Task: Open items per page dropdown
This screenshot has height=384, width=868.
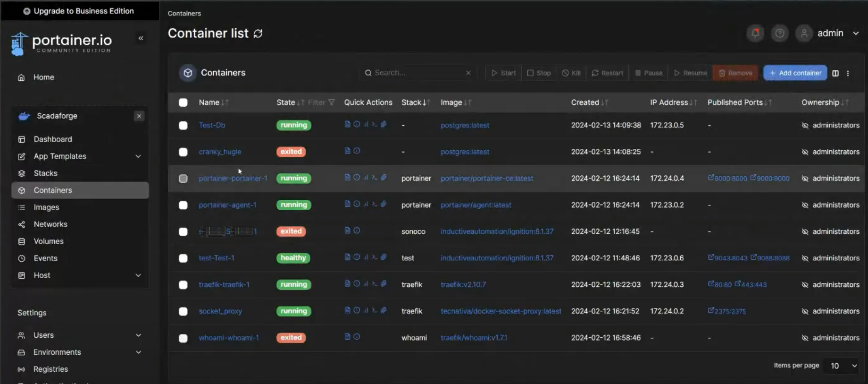Action: [841, 366]
